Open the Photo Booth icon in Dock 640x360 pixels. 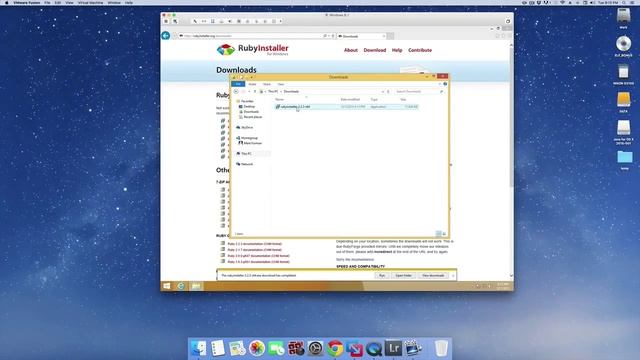pyautogui.click(x=296, y=349)
